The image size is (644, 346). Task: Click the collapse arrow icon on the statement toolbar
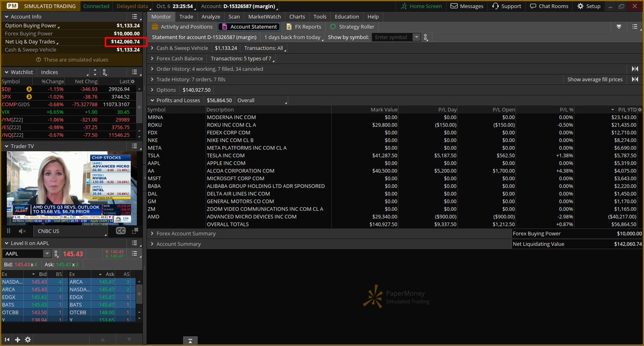(x=619, y=26)
